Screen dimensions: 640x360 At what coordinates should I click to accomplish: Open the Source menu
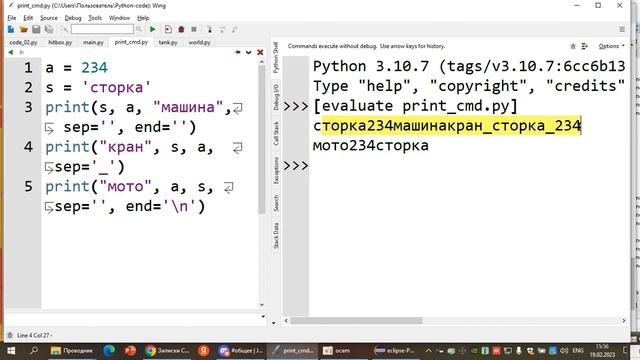tap(49, 18)
